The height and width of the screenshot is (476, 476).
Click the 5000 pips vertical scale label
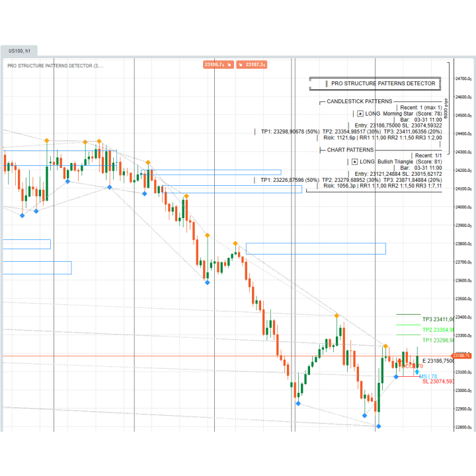(x=446, y=108)
